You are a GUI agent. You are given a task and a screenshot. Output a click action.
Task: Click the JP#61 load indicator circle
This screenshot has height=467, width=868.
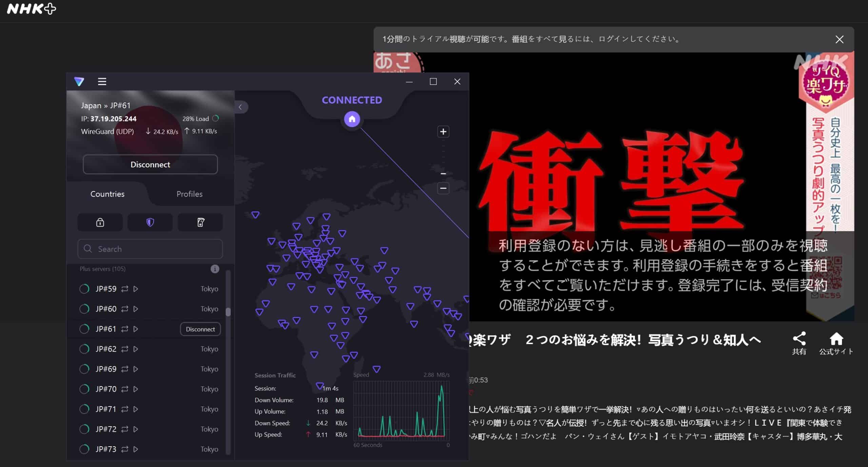[84, 329]
